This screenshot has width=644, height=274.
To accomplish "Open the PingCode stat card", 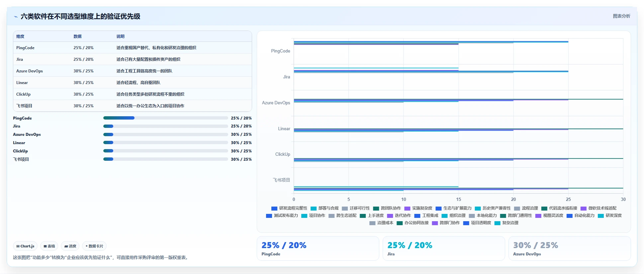I will (318, 248).
